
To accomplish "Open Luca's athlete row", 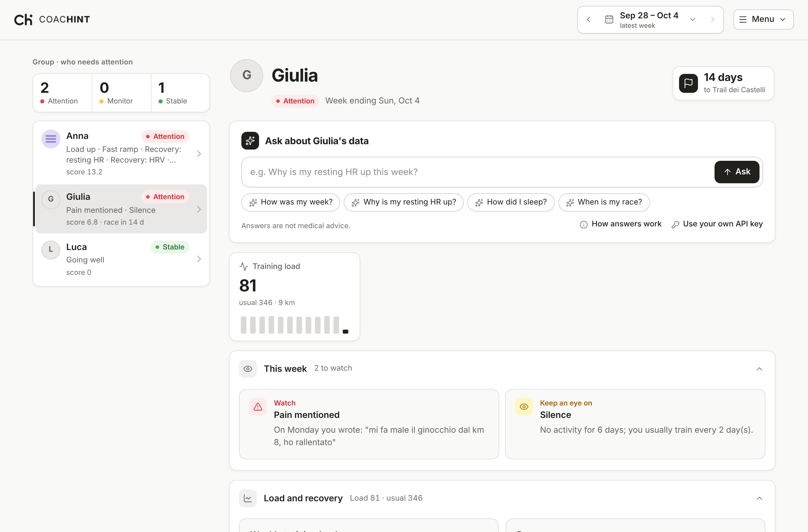I will [x=121, y=259].
